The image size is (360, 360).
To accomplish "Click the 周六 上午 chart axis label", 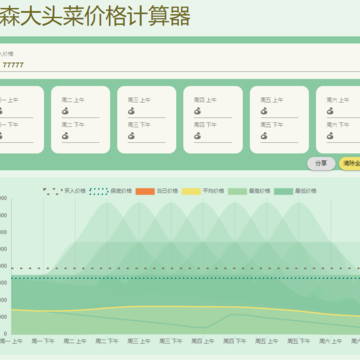I will pos(331,341).
